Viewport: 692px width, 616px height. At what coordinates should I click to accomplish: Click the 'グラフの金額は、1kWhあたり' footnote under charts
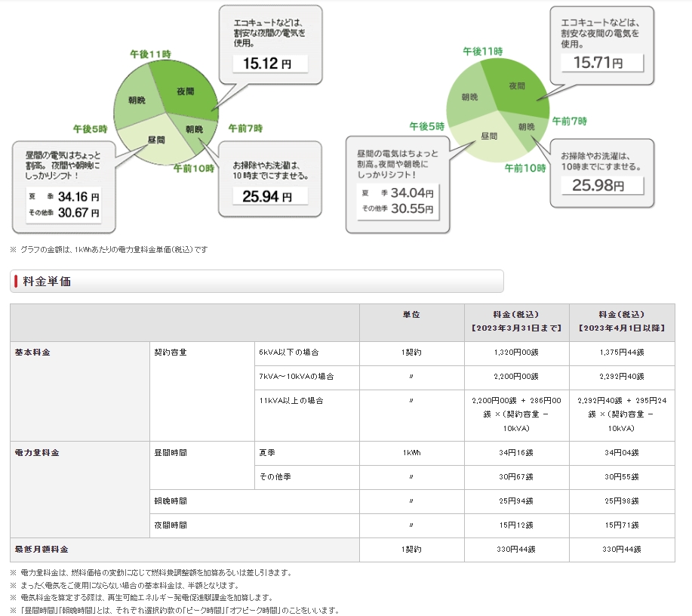(x=109, y=249)
